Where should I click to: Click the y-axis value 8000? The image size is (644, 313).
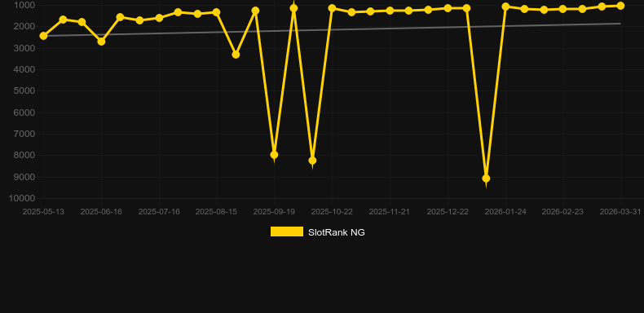[24, 155]
